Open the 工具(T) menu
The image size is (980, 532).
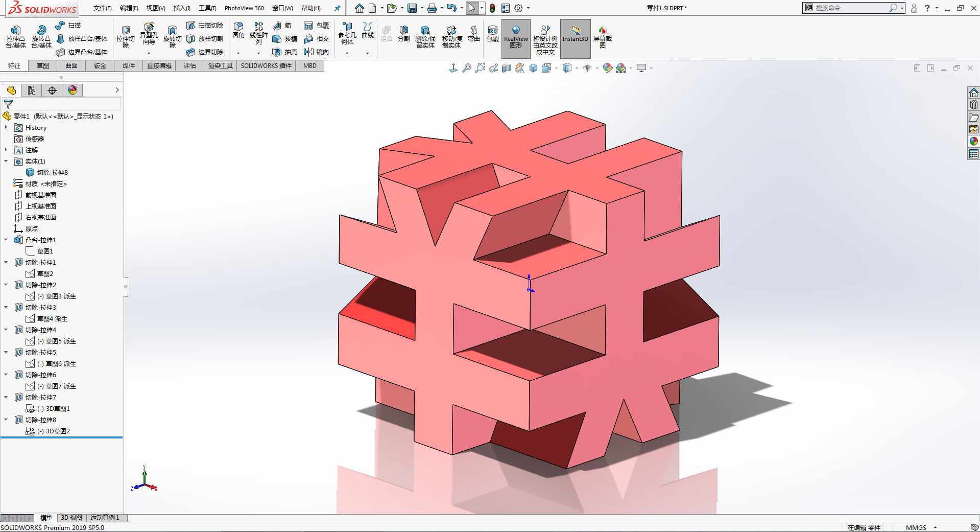click(x=207, y=8)
